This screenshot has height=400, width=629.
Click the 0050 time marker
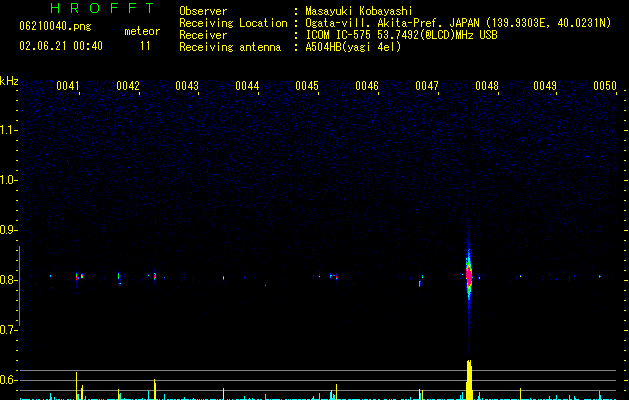click(605, 86)
